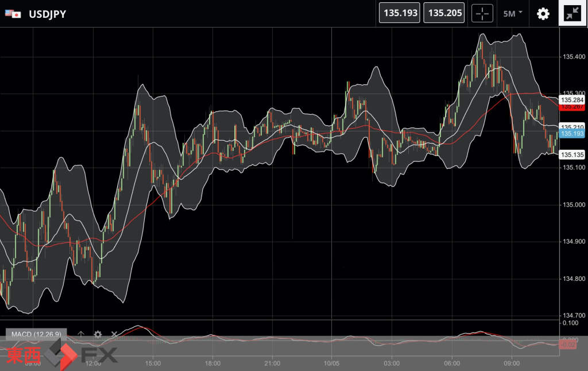This screenshot has width=588, height=371.
Task: Remove the MACD indicator with X icon
Action: click(114, 334)
